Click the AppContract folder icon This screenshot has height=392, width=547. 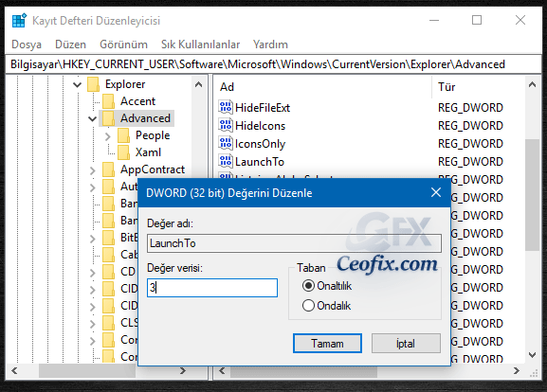click(x=108, y=169)
